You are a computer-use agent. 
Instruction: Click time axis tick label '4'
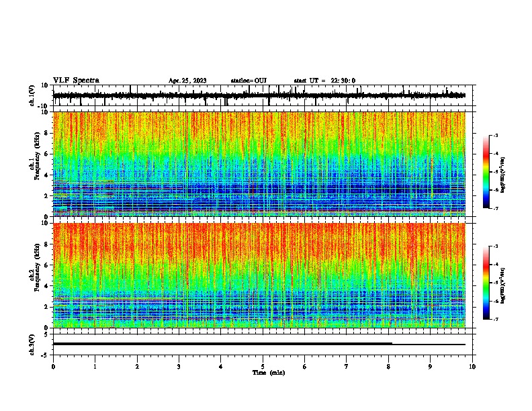click(220, 367)
